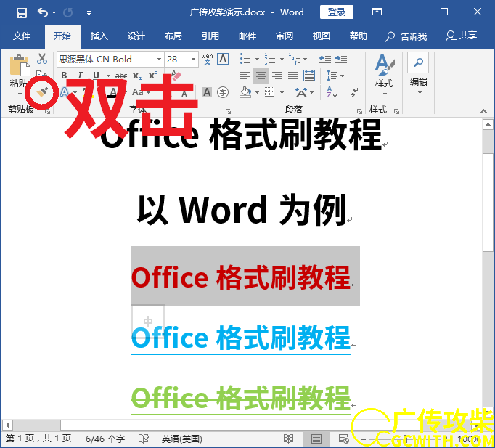Open the font name combo box dropdown

(160, 60)
